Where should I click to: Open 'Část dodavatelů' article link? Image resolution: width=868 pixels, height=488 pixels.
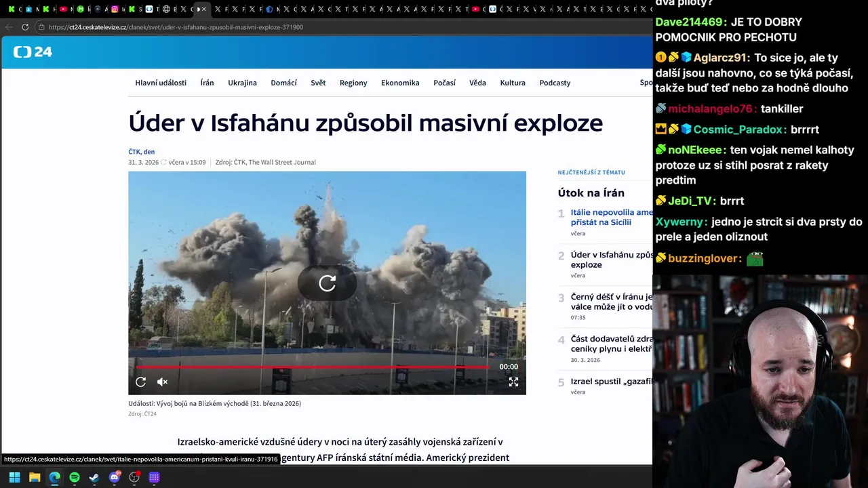(610, 344)
